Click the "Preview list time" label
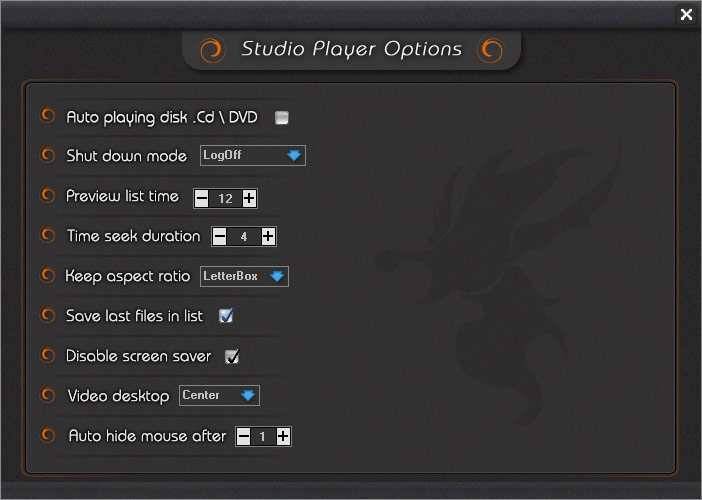Image resolution: width=702 pixels, height=500 pixels. (122, 196)
